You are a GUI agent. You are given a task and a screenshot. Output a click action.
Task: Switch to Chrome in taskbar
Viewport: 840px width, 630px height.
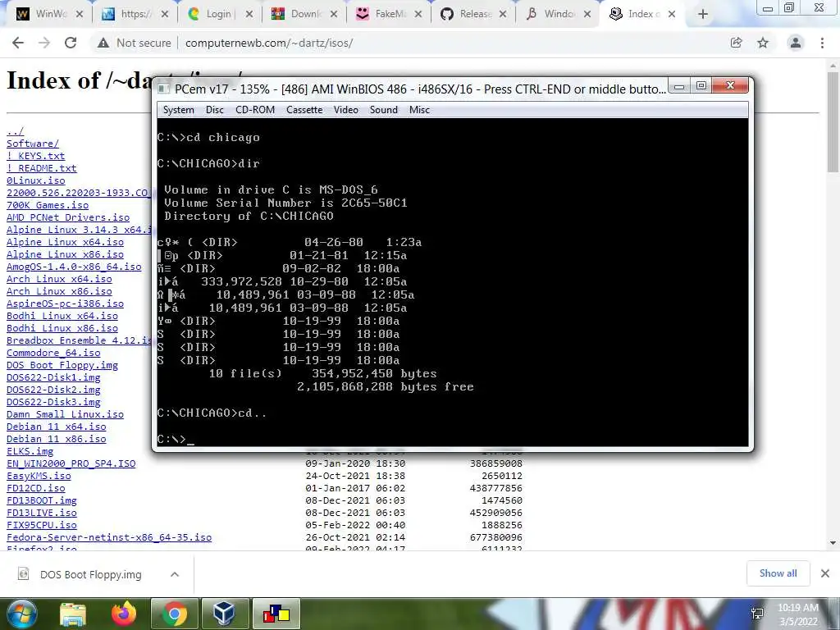coord(175,614)
